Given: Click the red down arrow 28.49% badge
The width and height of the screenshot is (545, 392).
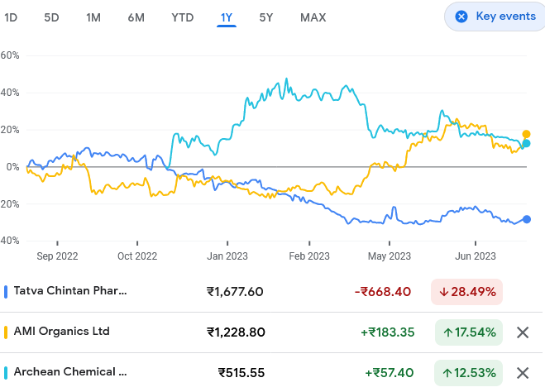Looking at the screenshot, I should [466, 292].
